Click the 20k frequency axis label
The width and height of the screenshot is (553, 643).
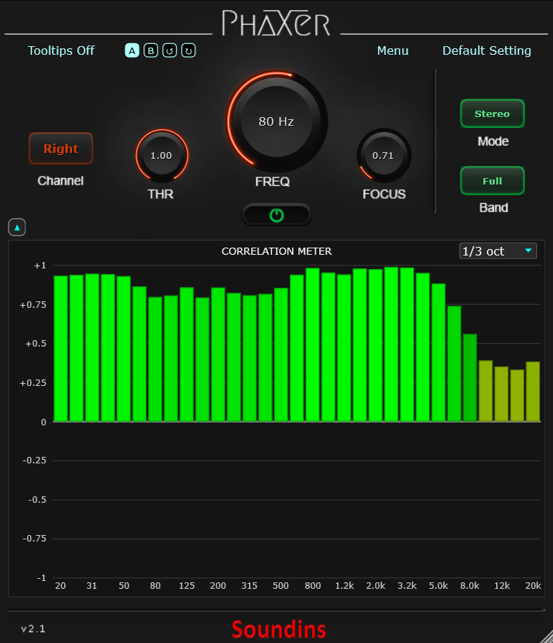click(533, 586)
